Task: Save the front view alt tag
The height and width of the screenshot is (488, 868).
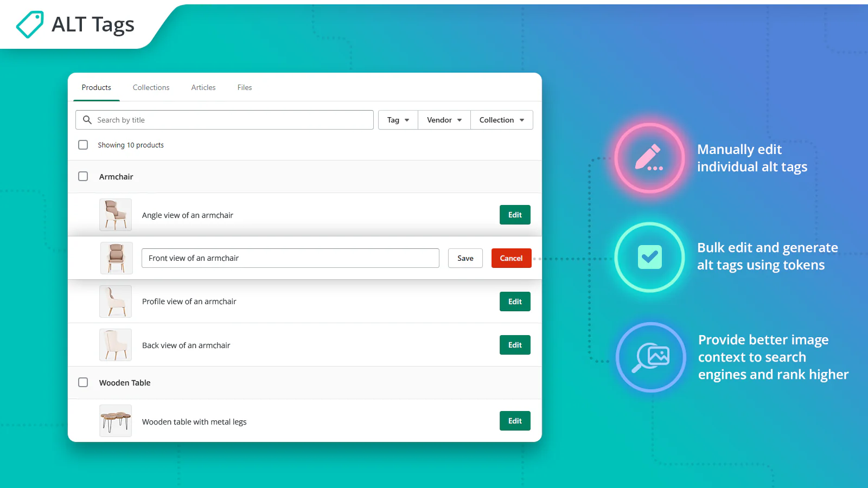Action: (x=465, y=258)
